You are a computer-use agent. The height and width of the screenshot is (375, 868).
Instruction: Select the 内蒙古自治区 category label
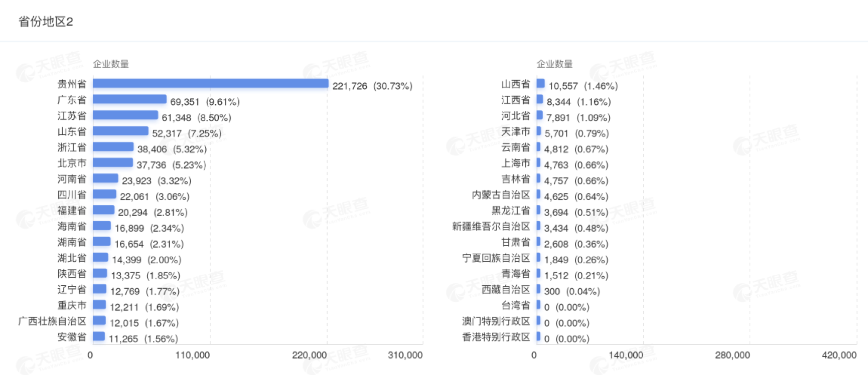point(501,195)
